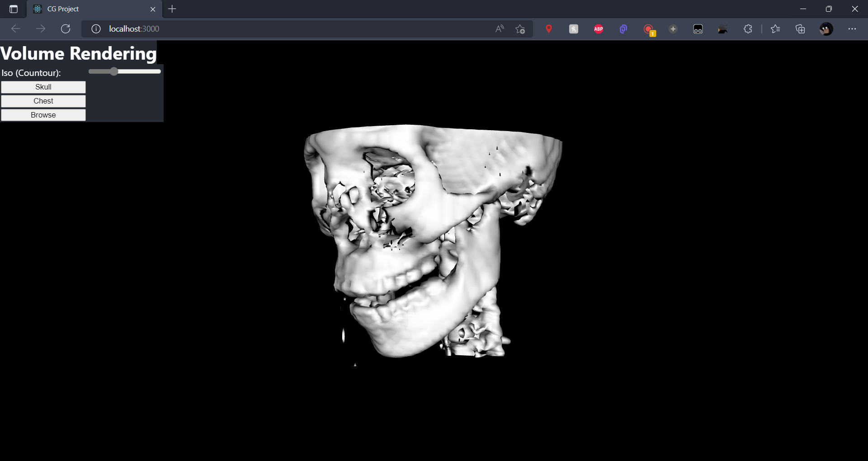
Task: Activate the Read aloud feature
Action: [499, 28]
